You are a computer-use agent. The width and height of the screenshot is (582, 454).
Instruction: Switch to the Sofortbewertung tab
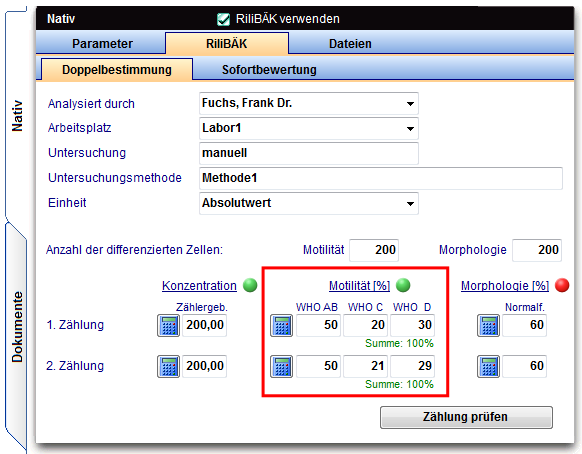pyautogui.click(x=269, y=69)
